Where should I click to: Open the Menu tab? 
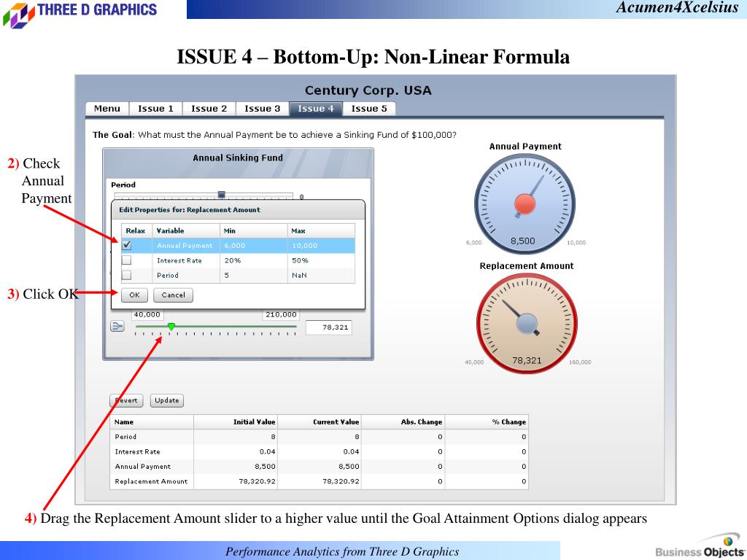click(x=107, y=109)
